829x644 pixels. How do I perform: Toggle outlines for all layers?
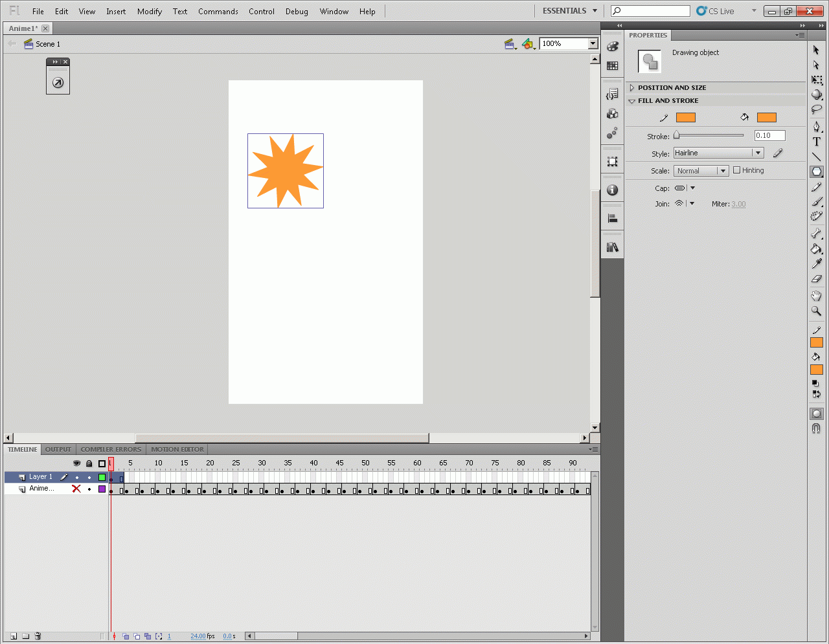(x=102, y=463)
